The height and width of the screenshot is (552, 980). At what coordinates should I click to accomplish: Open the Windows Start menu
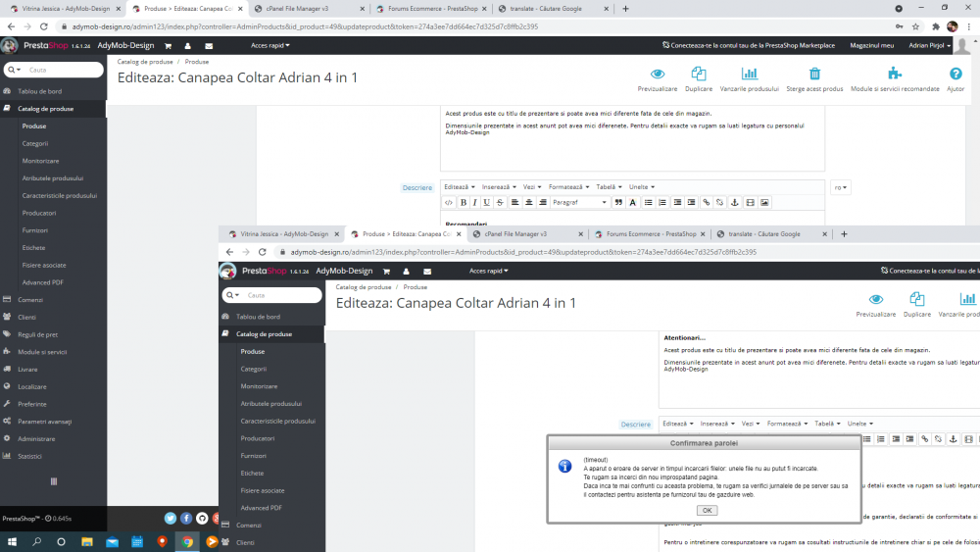(12, 542)
